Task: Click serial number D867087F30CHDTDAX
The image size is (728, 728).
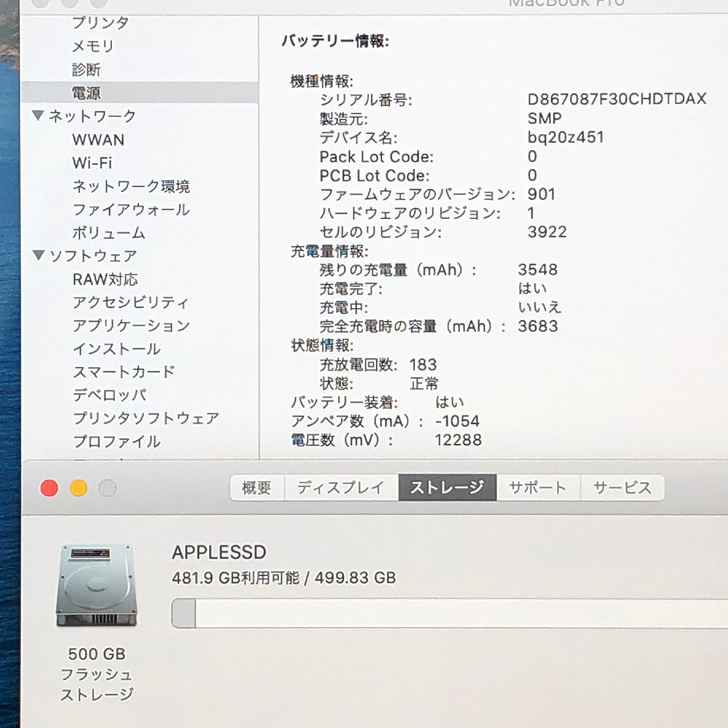Action: coord(617,99)
